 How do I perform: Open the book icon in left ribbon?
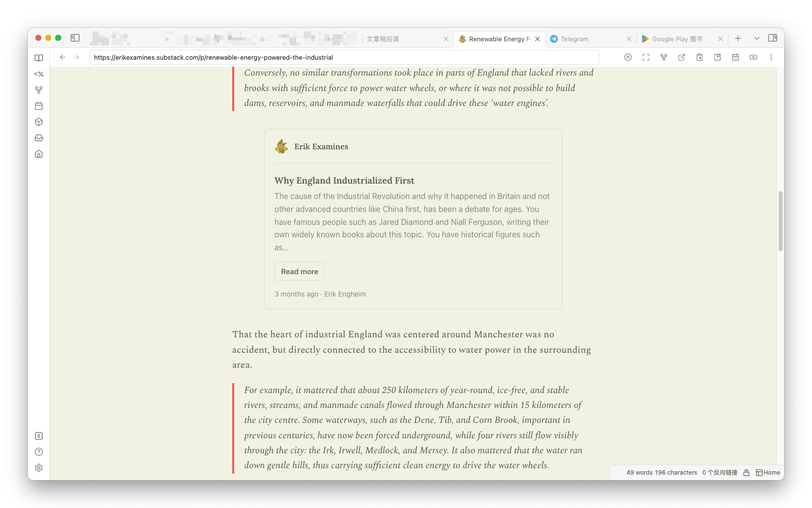point(39,58)
